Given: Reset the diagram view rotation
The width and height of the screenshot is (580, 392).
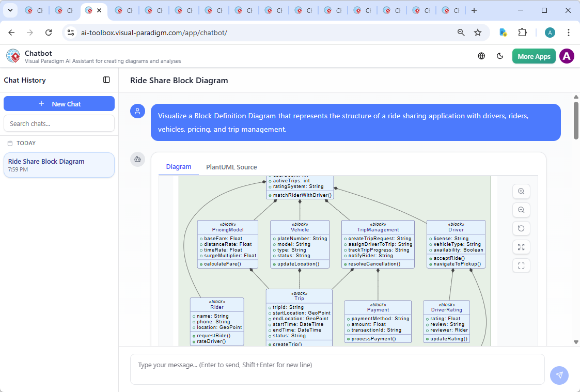Looking at the screenshot, I should tap(521, 228).
